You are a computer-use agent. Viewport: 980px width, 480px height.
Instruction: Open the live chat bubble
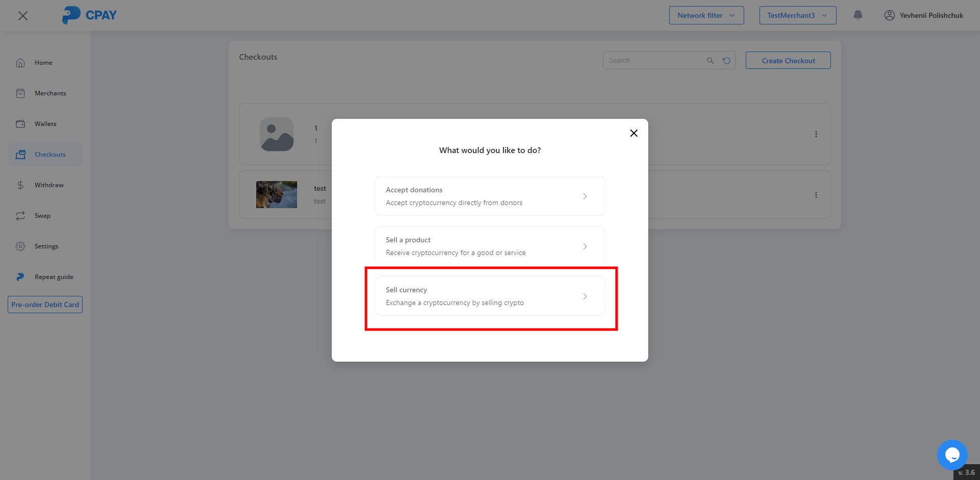tap(952, 454)
